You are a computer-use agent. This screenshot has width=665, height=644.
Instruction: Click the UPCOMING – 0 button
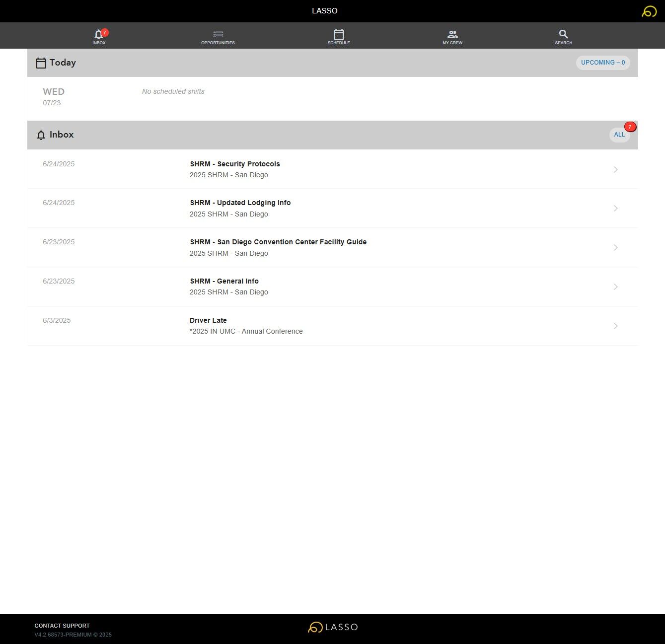[x=603, y=63]
